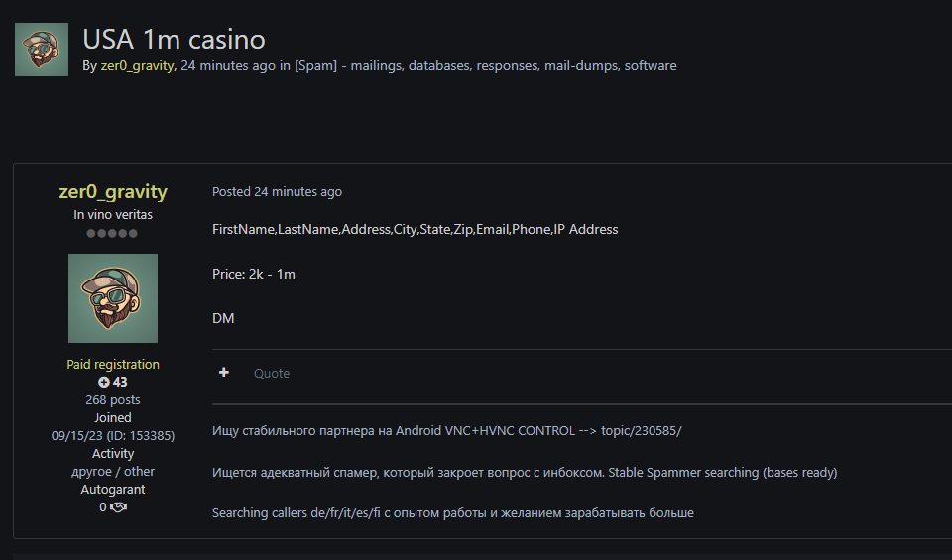The image size is (952, 560).
Task: Open the large bearded avatar in post sidebar
Action: tap(113, 298)
